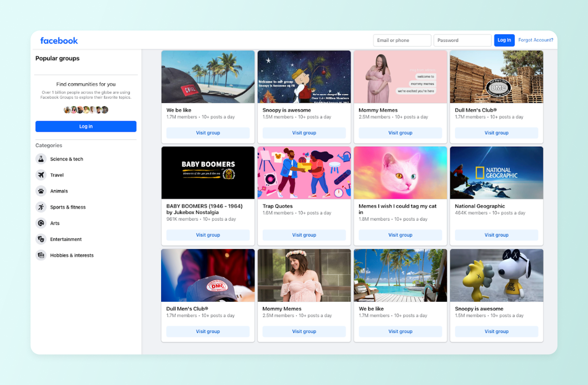Visit the National Geographic group
The height and width of the screenshot is (385, 588).
[x=497, y=235]
